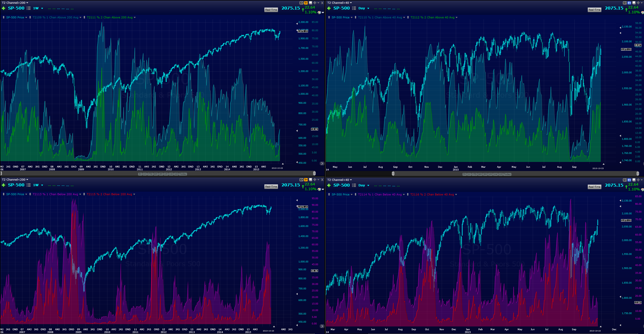This screenshot has height=334, width=644.
Task: Open the T2 Channel>200 window title menu
Action: tap(15, 3)
